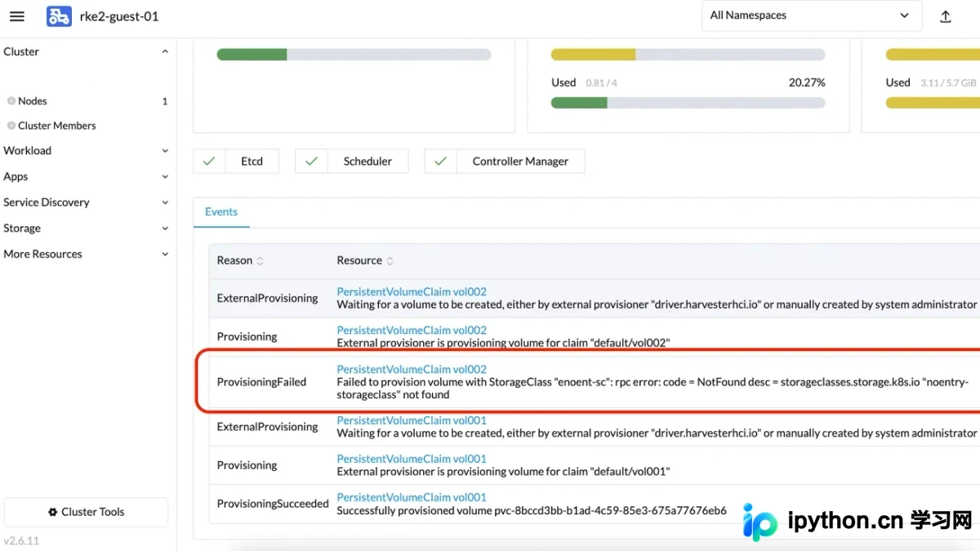Sort events by Resource column
Image resolution: width=980 pixels, height=551 pixels.
[365, 260]
